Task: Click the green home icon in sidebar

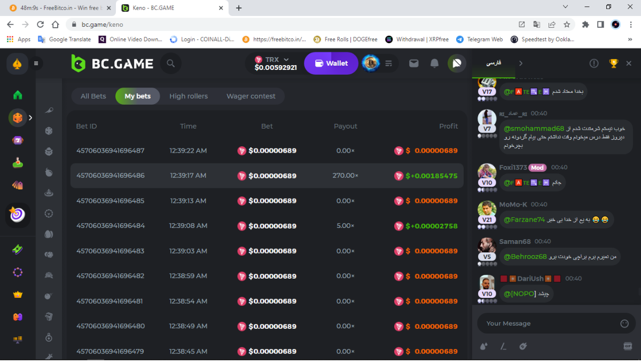Action: pos(18,95)
